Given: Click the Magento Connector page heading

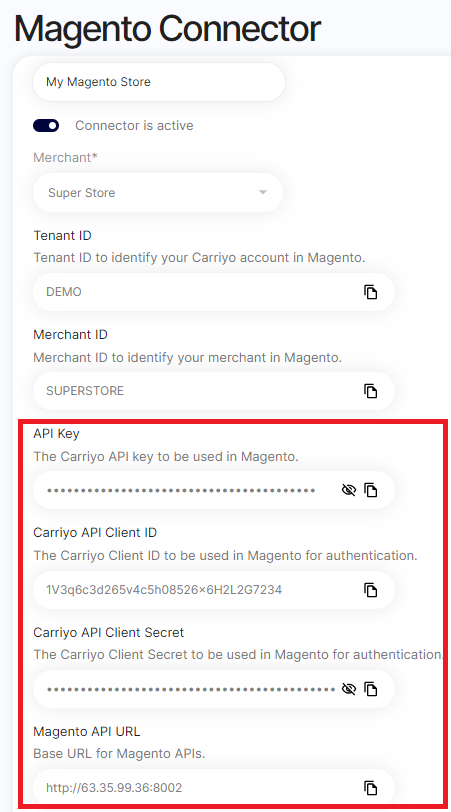Looking at the screenshot, I should (167, 29).
